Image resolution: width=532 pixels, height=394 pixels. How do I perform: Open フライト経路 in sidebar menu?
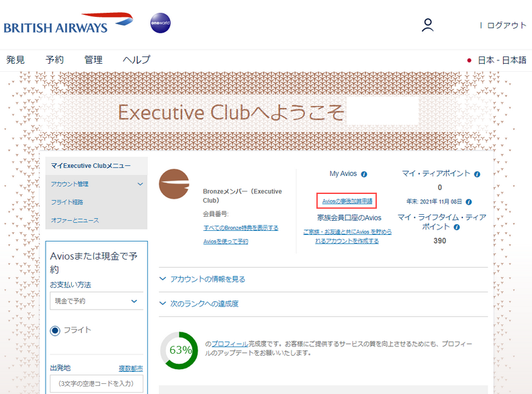[x=67, y=202]
